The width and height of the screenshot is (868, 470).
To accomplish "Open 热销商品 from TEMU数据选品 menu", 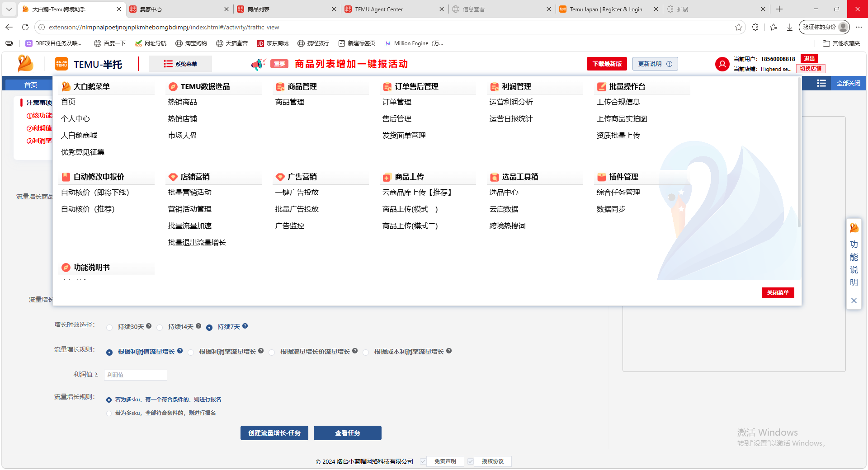I will click(183, 102).
